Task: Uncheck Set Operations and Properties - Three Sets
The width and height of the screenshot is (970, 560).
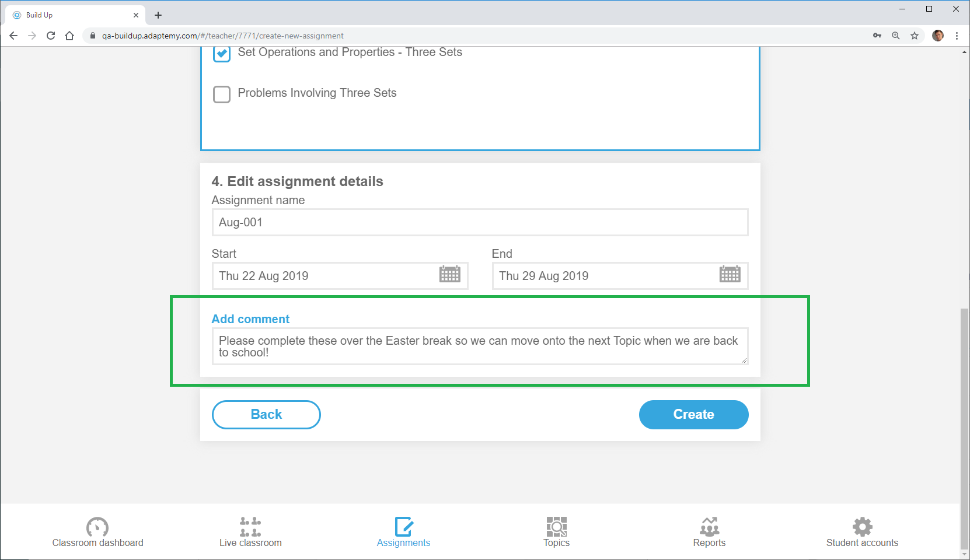Action: point(222,54)
